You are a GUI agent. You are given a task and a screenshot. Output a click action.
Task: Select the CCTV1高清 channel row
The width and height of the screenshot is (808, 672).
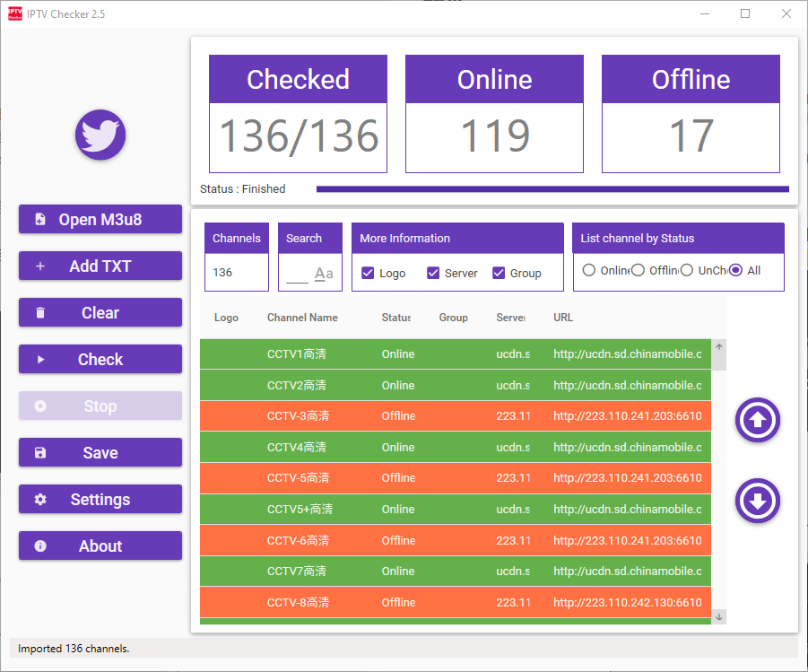[x=456, y=353]
